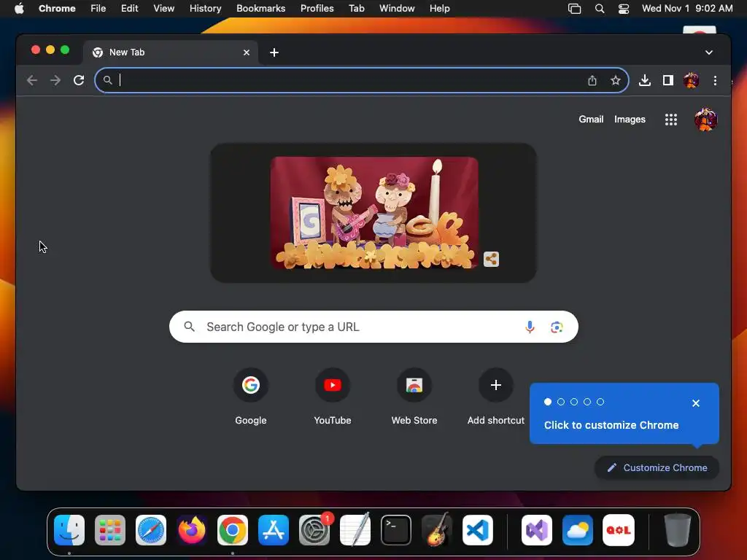Click the date and time in menu bar
747x560 pixels.
687,8
